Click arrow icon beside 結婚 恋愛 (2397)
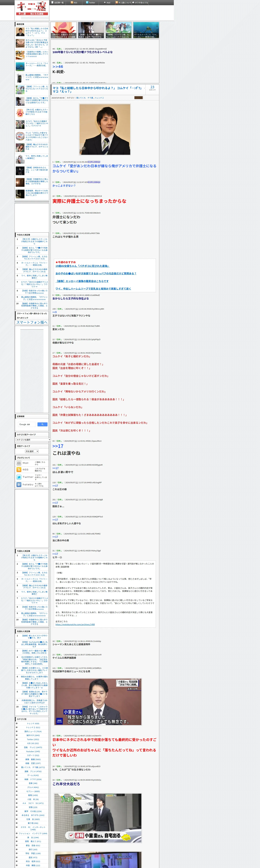The image size is (260, 868). 17,763
